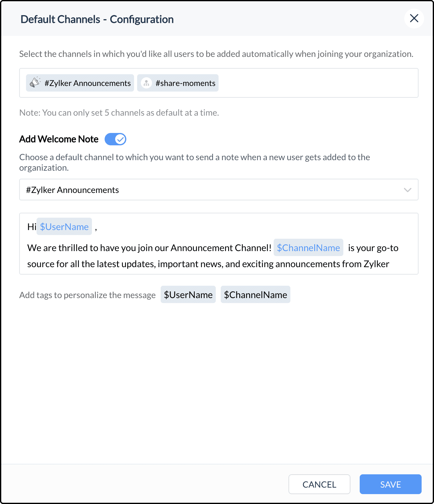Select the #Zylker Announcements default channel chip

87,83
